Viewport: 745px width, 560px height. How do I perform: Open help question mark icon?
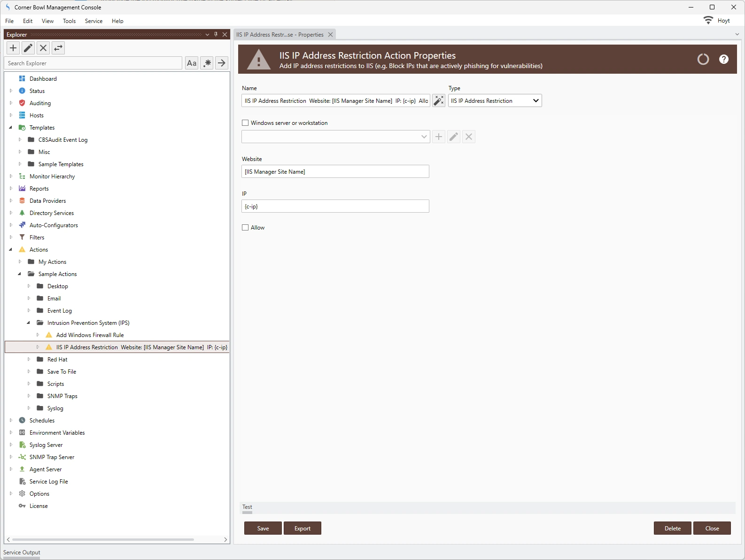pyautogui.click(x=724, y=59)
